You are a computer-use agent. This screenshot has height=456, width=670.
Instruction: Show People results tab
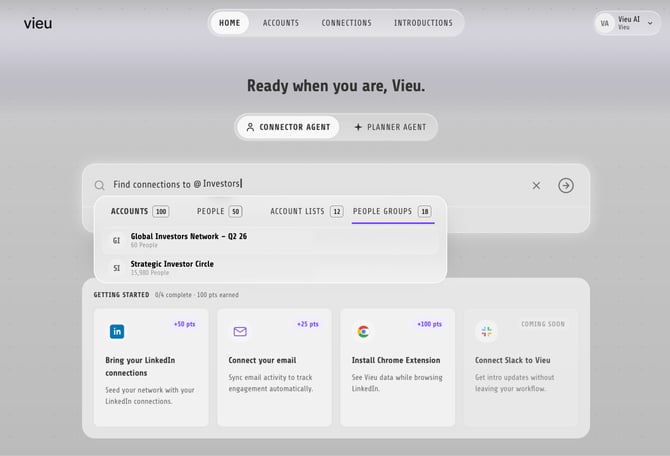pyautogui.click(x=220, y=212)
